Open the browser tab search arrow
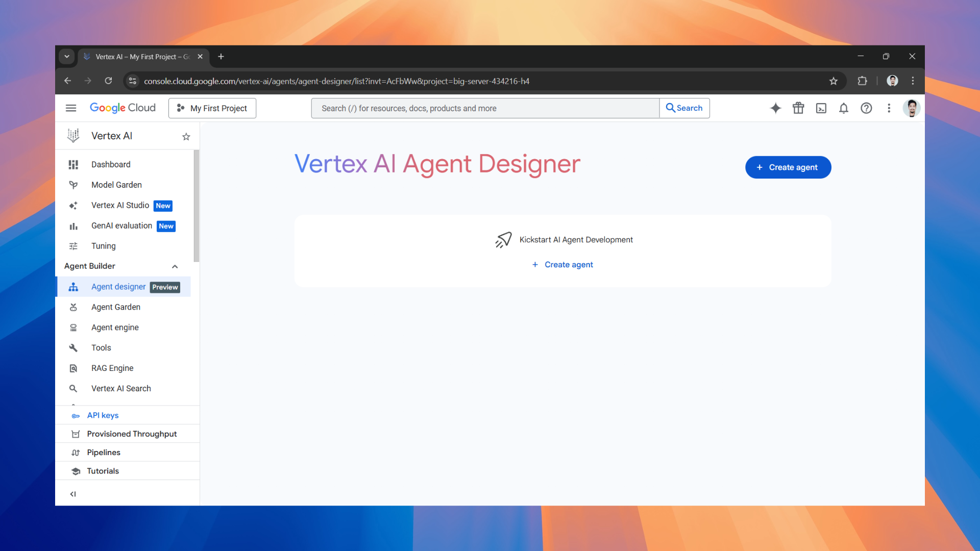 (x=67, y=56)
